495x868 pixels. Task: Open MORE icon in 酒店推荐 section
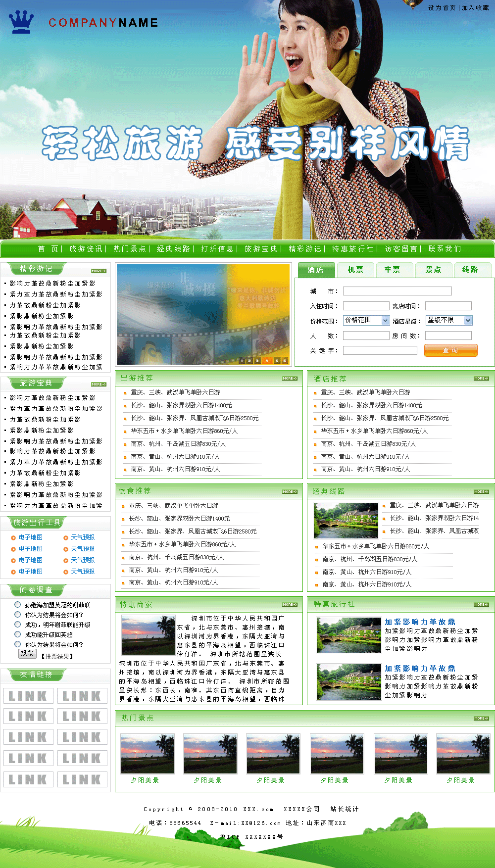click(x=481, y=379)
